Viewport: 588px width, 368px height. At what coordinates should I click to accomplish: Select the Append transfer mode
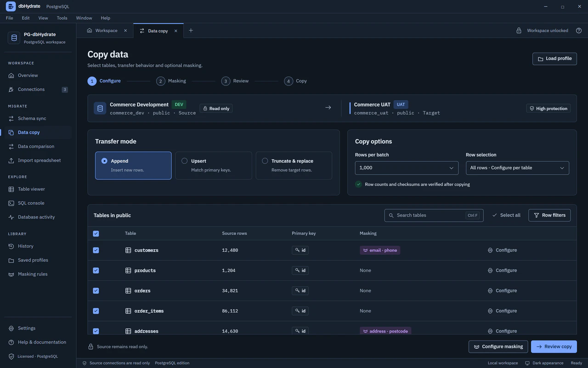click(133, 166)
